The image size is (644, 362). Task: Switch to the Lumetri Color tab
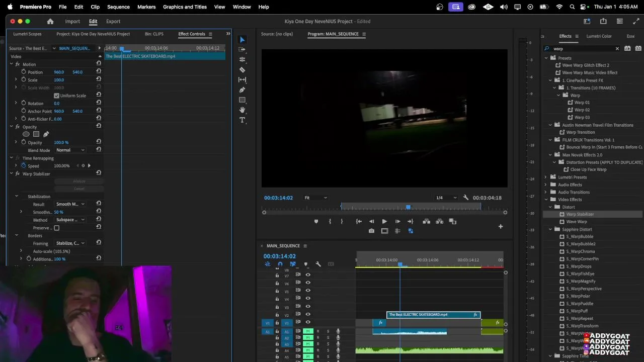pyautogui.click(x=599, y=36)
